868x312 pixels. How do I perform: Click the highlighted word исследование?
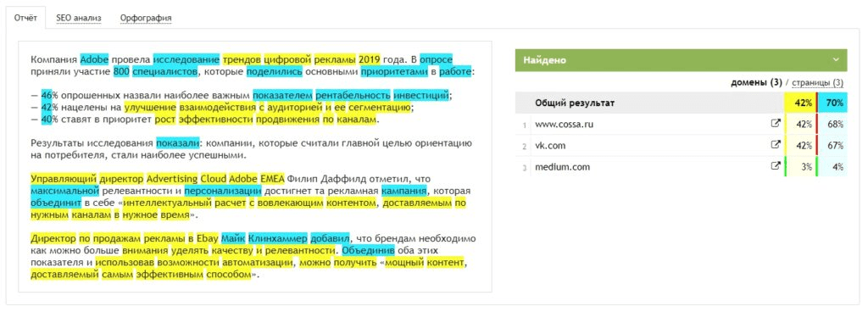point(186,59)
